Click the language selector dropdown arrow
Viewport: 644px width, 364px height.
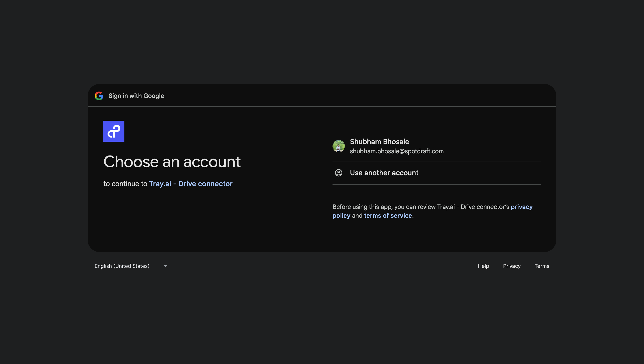tap(166, 266)
